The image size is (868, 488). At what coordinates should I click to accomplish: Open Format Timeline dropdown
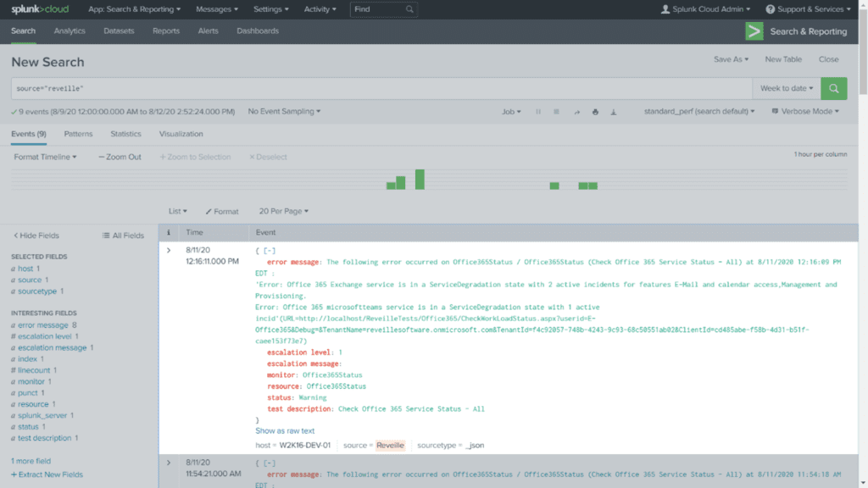tap(46, 157)
